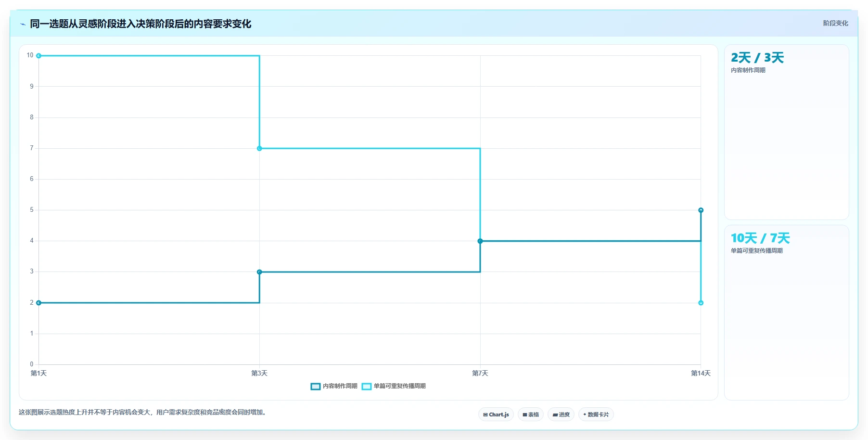This screenshot has height=440, width=868.
Task: Click the 第3天 x-axis label
Action: [x=259, y=374]
